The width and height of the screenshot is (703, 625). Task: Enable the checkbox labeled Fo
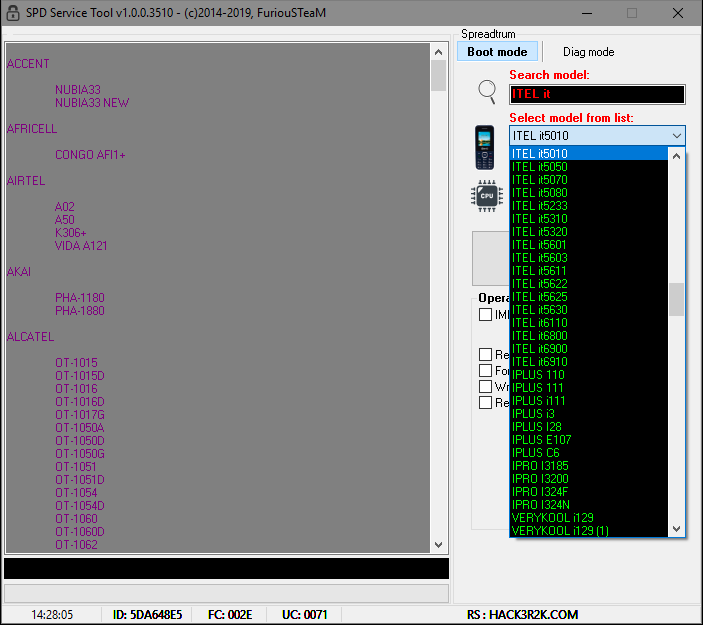(x=486, y=370)
